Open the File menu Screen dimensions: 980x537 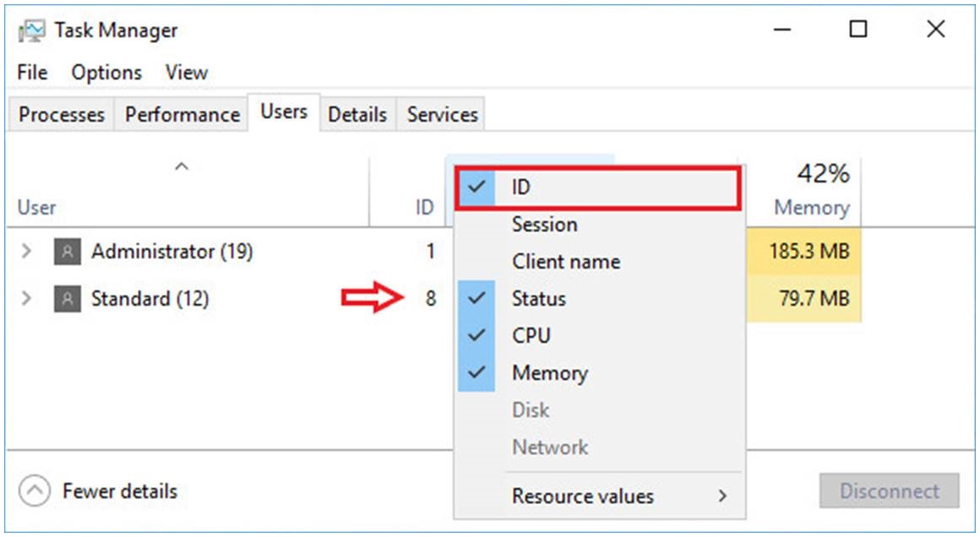coord(32,73)
